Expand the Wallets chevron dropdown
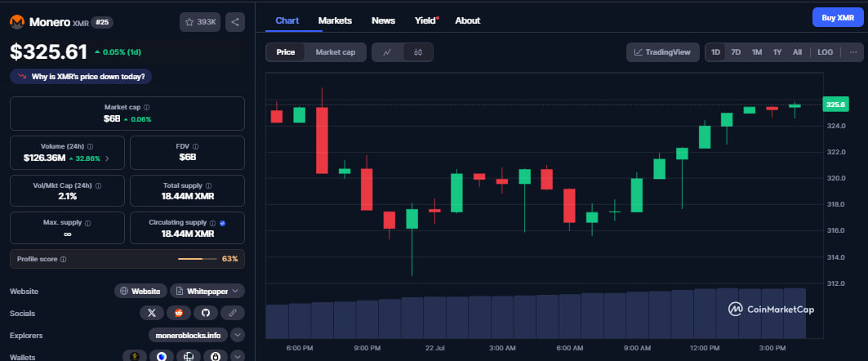The height and width of the screenshot is (361, 868). pyautogui.click(x=238, y=357)
